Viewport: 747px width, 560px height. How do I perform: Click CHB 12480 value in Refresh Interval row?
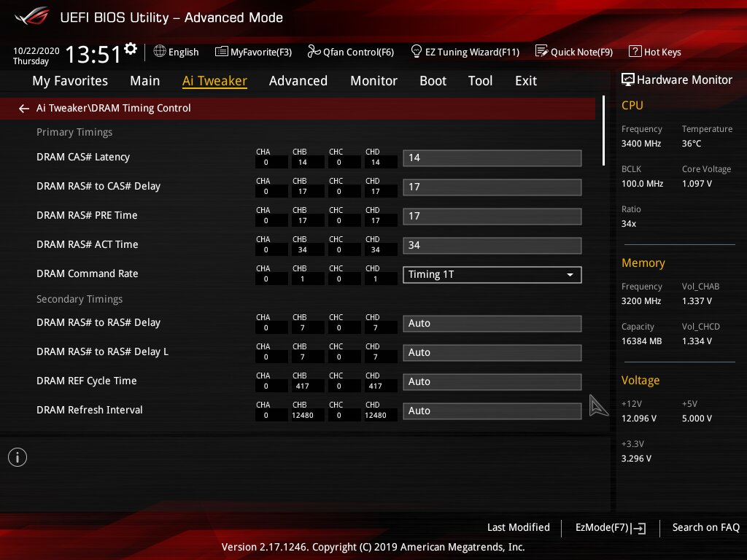(x=303, y=415)
